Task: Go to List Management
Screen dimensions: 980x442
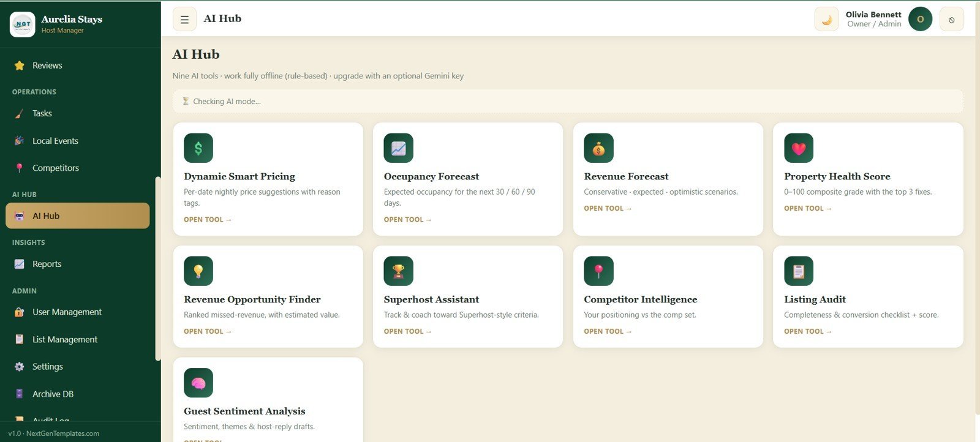Action: [77, 339]
